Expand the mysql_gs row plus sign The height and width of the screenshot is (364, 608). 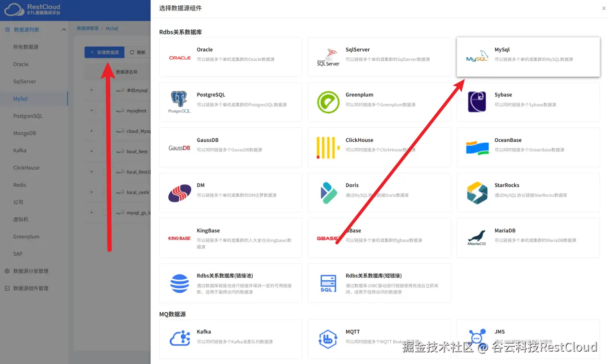pos(92,212)
